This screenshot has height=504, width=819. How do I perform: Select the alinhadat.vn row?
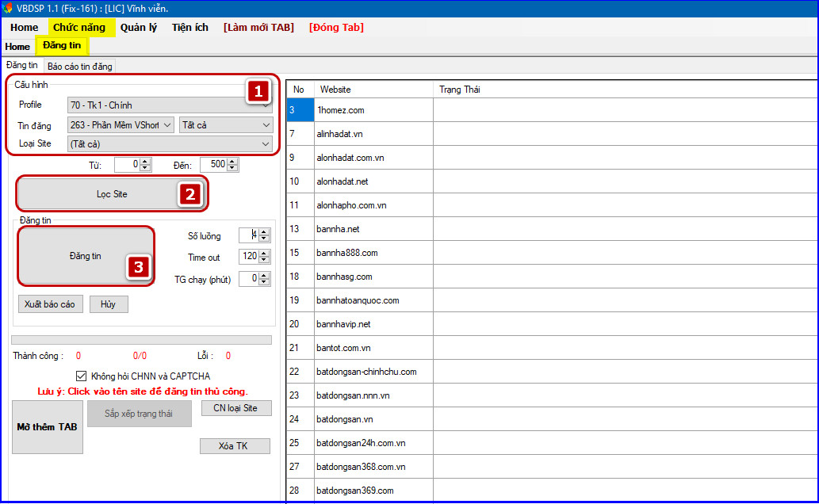pos(552,134)
